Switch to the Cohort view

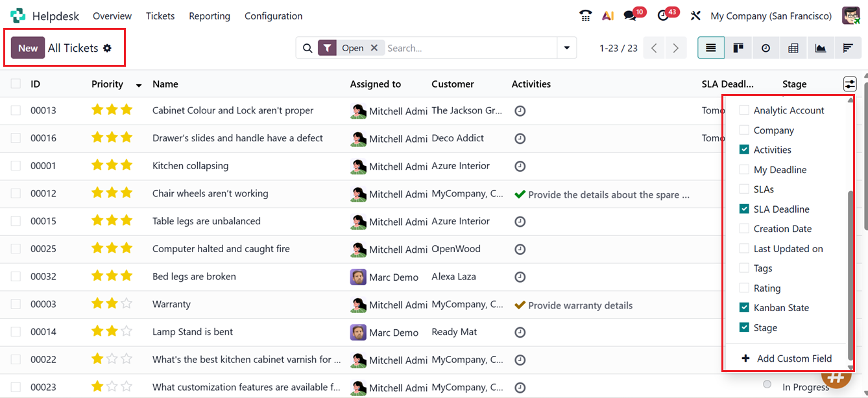pyautogui.click(x=847, y=47)
